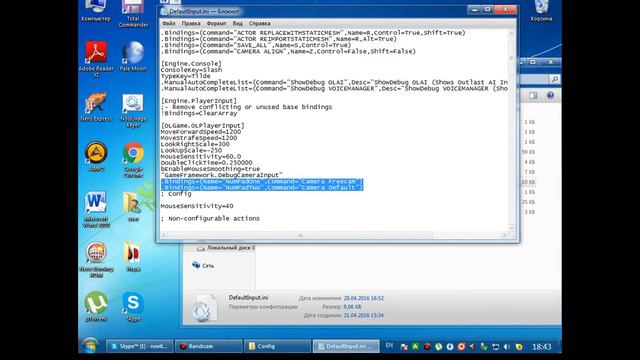Open the Компьютер desktop icon

pos(96,10)
